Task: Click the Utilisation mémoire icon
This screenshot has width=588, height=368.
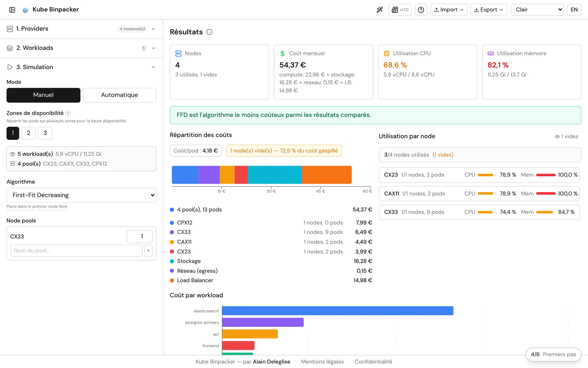Action: pyautogui.click(x=491, y=53)
